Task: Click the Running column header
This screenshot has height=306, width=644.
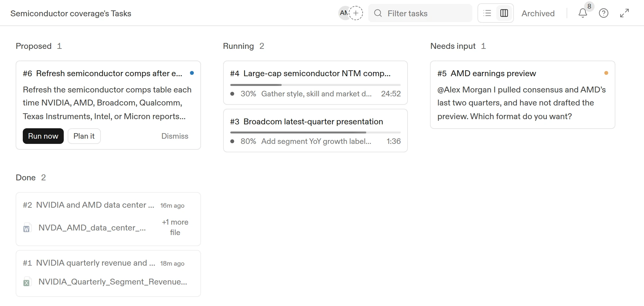Action: click(238, 46)
